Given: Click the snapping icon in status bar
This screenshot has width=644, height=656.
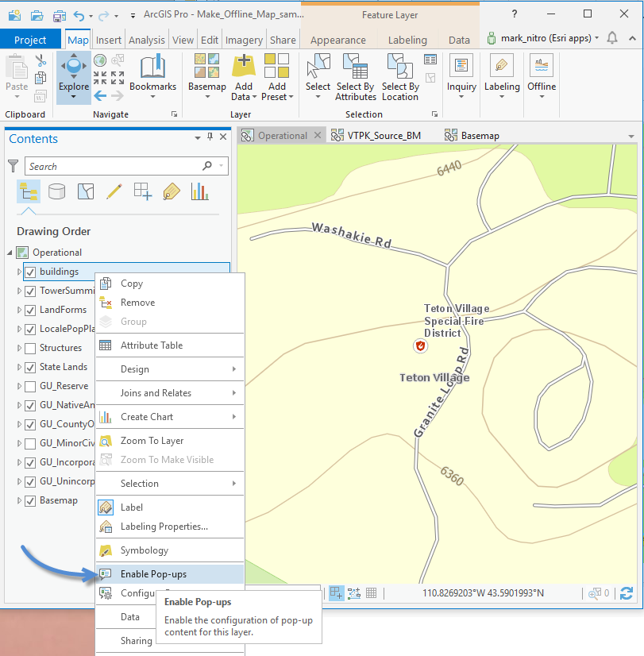Looking at the screenshot, I should click(336, 592).
